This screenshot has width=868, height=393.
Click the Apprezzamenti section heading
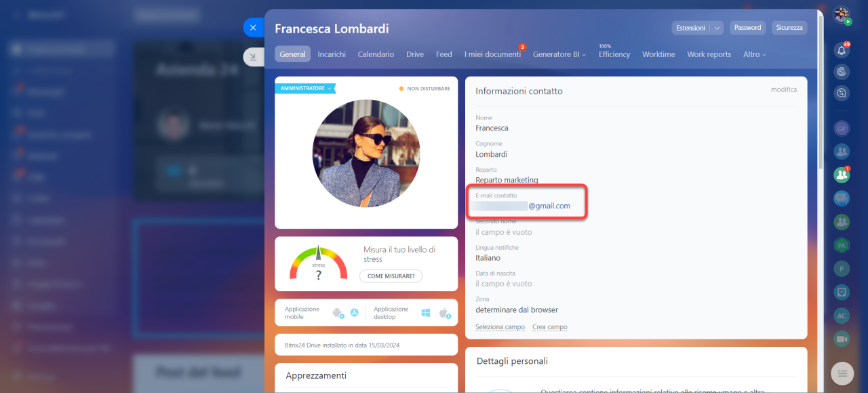(x=316, y=375)
